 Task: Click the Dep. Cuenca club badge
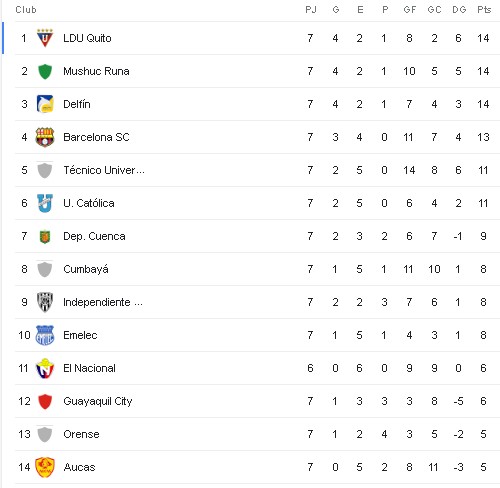(x=45, y=236)
